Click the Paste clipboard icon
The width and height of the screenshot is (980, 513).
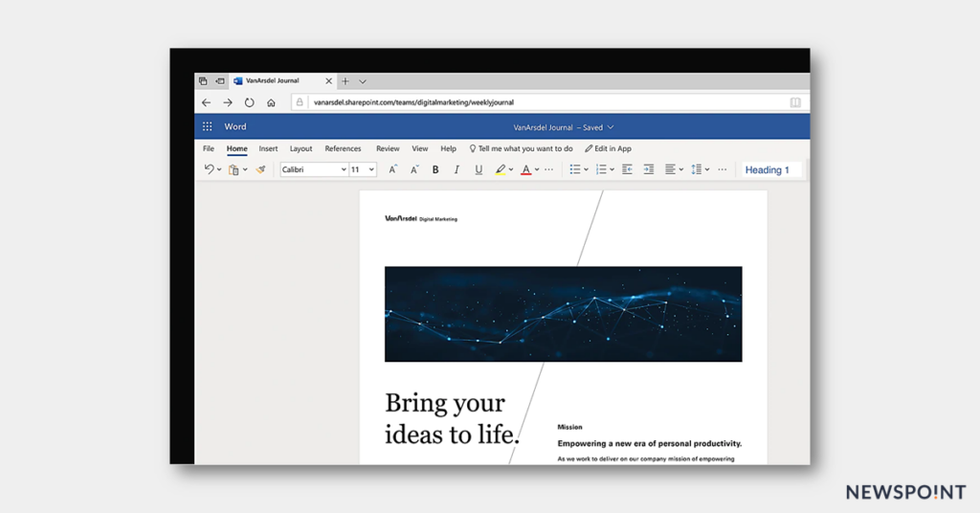[234, 169]
